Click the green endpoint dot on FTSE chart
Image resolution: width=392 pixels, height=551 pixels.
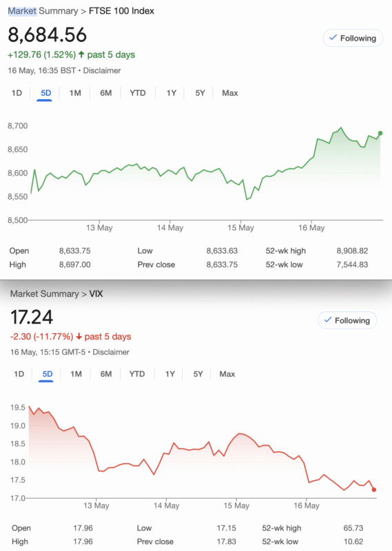click(x=380, y=133)
